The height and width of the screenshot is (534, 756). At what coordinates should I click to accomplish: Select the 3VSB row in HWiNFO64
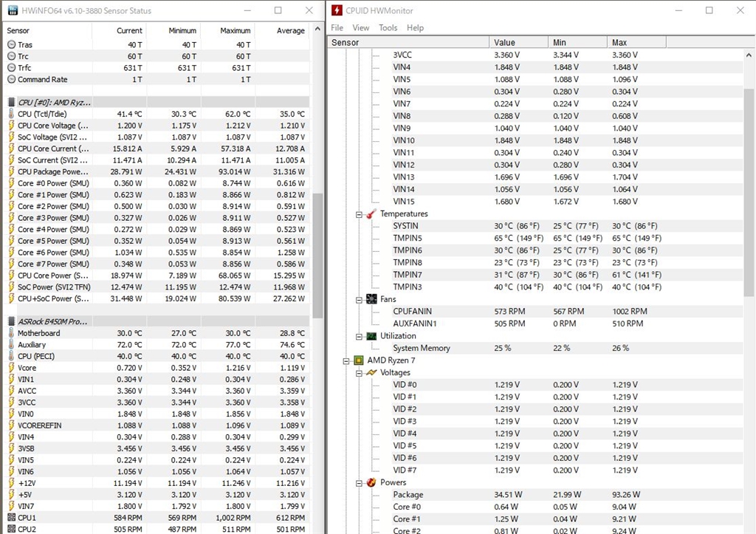click(x=157, y=448)
